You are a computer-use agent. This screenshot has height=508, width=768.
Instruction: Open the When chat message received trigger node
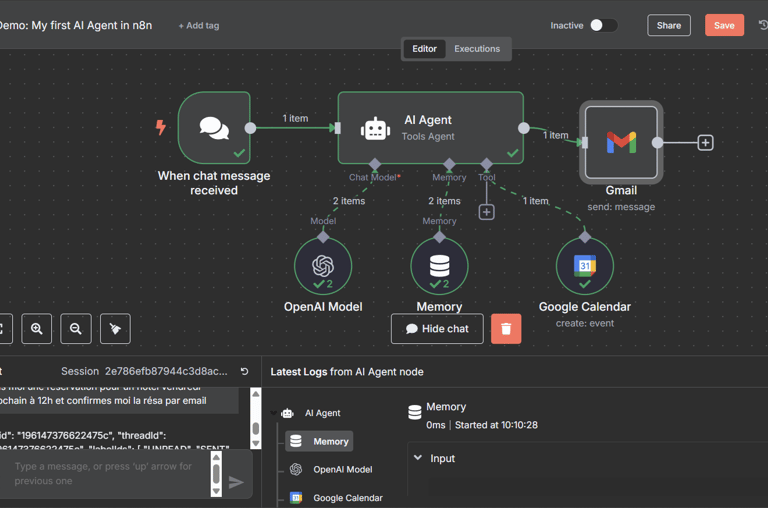point(214,128)
